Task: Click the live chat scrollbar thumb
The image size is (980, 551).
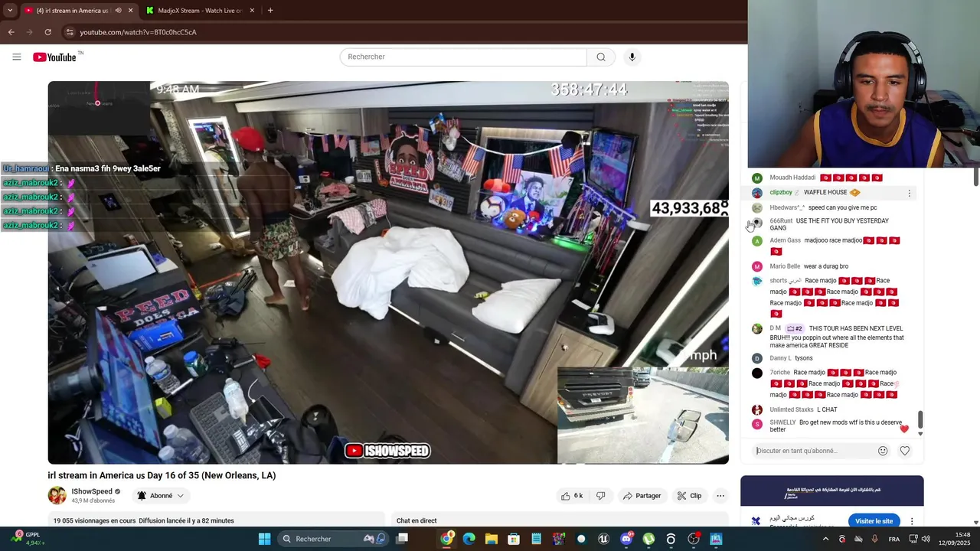Action: pos(920,419)
